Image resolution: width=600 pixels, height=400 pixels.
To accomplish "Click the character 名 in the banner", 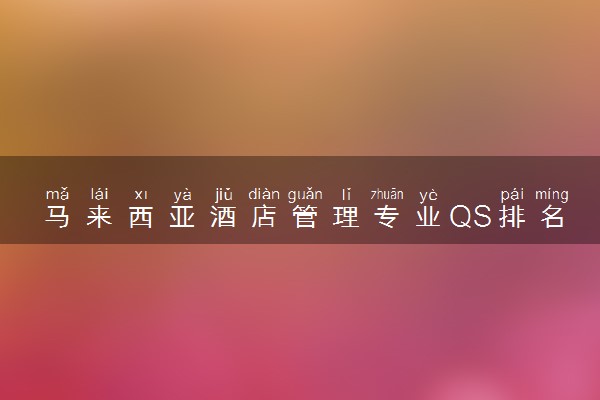I will tap(552, 217).
